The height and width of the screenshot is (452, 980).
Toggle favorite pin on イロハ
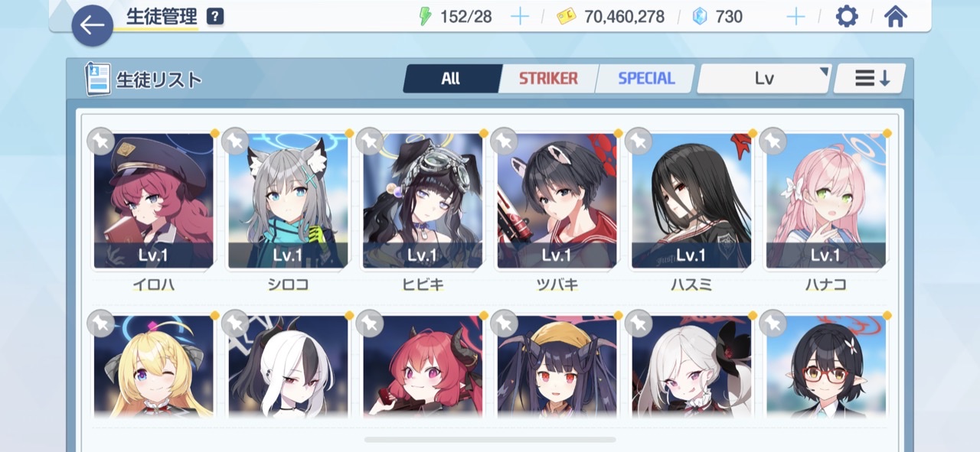pyautogui.click(x=100, y=141)
